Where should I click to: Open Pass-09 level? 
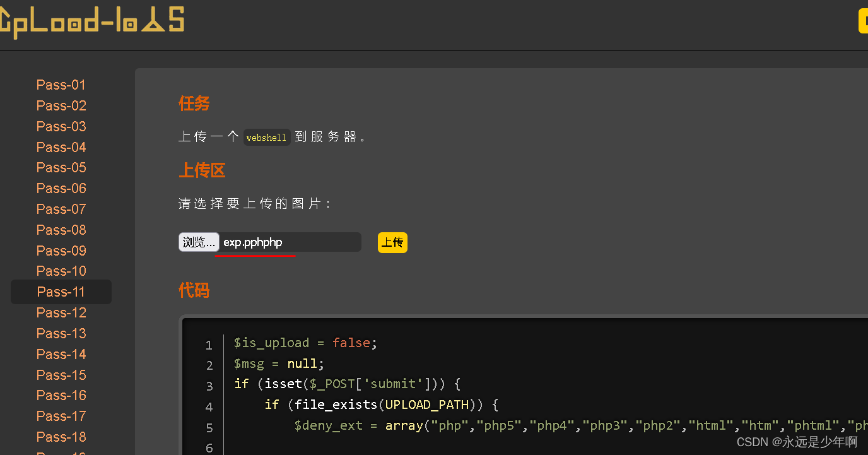tap(61, 251)
